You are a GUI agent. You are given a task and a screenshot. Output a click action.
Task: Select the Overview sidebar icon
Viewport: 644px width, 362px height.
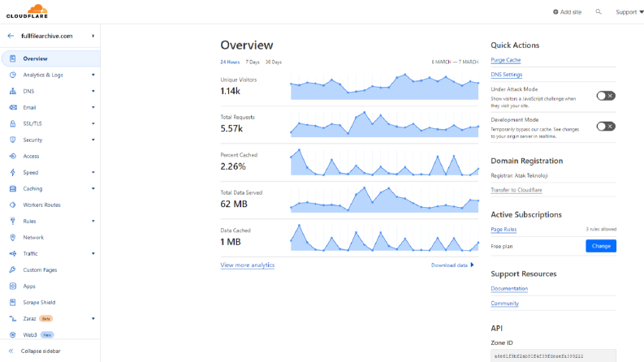[x=13, y=58]
